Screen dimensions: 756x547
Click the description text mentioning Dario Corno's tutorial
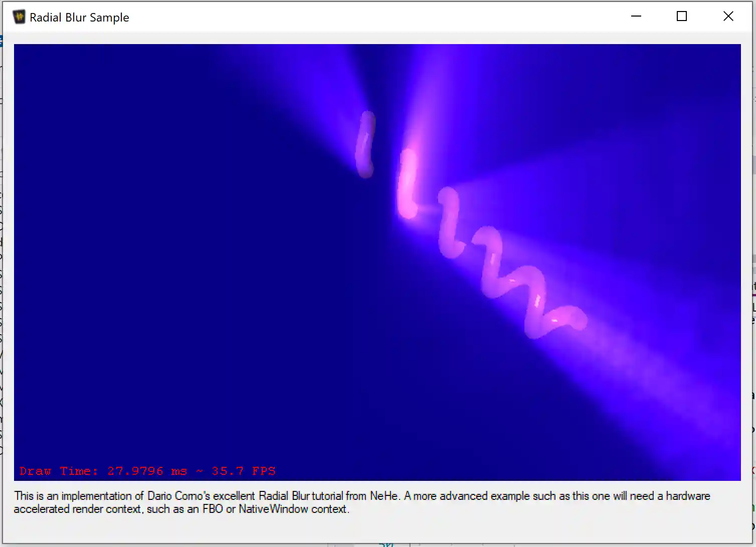362,502
